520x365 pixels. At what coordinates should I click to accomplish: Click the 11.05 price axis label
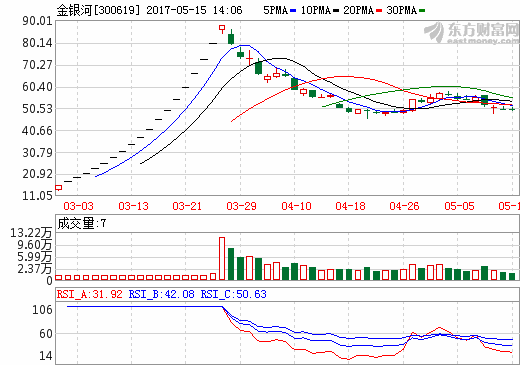pos(37,196)
